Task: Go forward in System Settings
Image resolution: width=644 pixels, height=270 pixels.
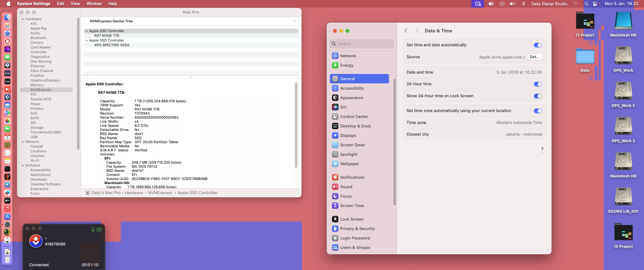Action: pyautogui.click(x=417, y=31)
